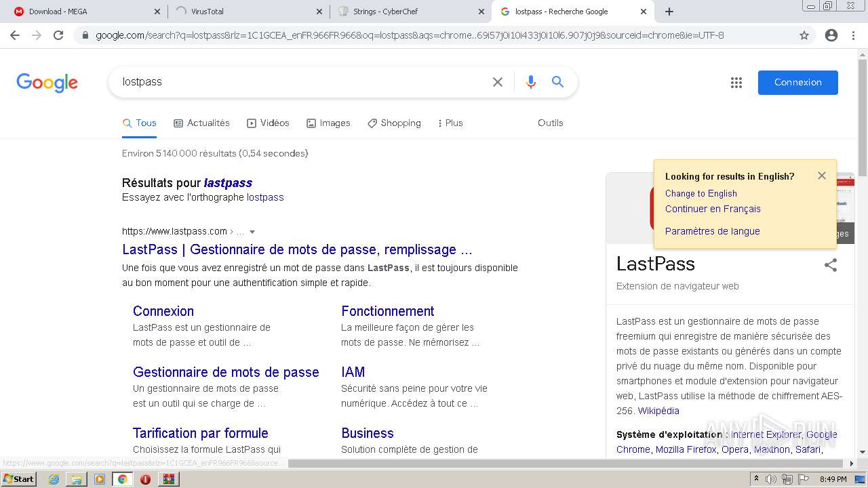Open the IAM sitelink

[353, 372]
